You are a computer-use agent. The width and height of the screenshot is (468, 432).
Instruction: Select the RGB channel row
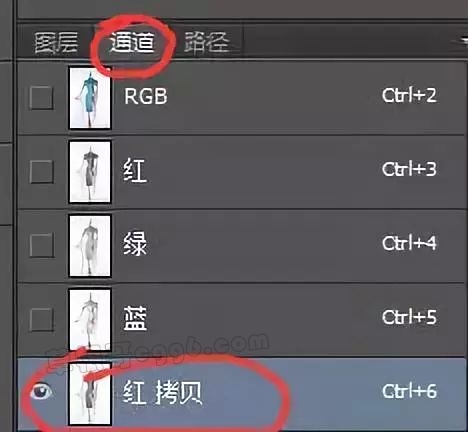pyautogui.click(x=241, y=98)
